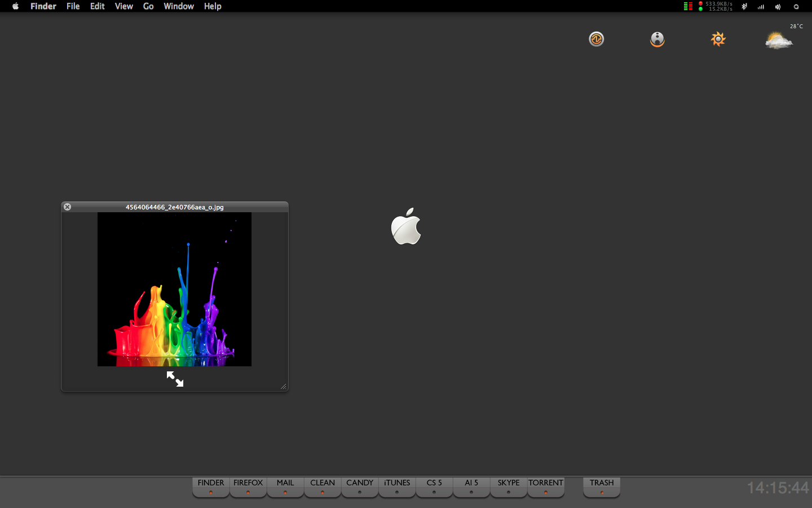The height and width of the screenshot is (508, 812).
Task: Click the CLEAN dock tab
Action: coord(323,487)
